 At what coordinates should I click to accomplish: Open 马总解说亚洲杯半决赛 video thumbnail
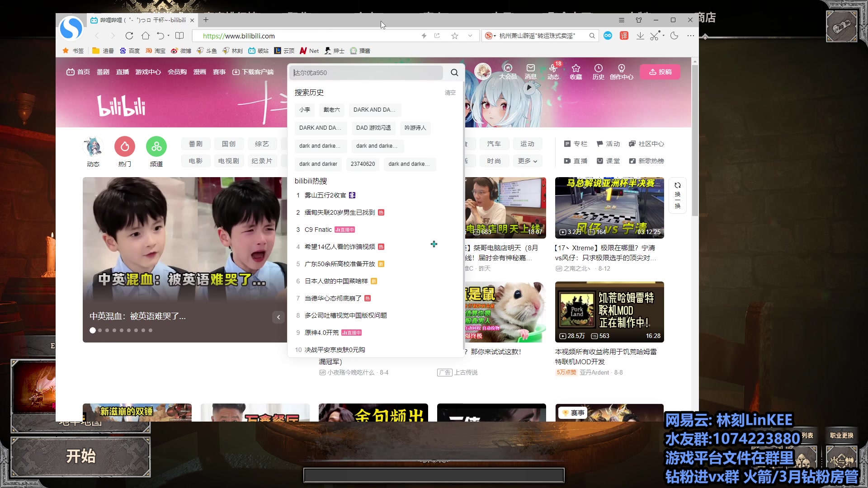[609, 207]
